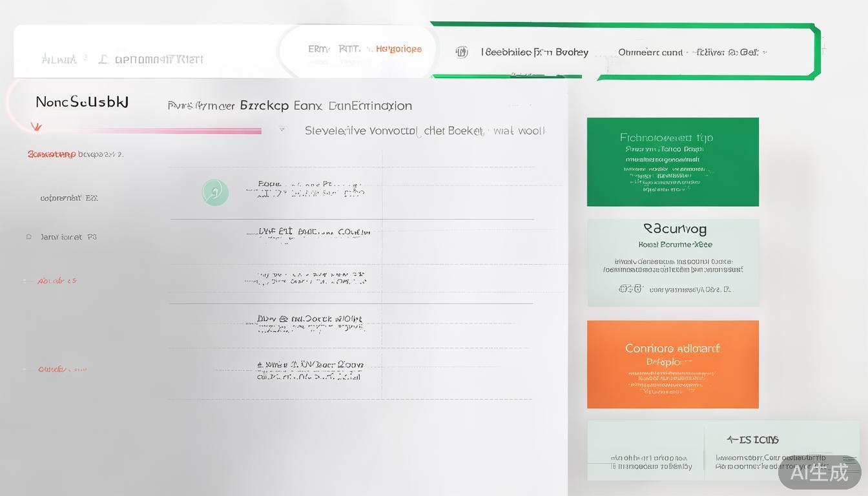This screenshot has width=868, height=496.
Task: Click the 'NoncSeUsbkJ' heading
Action: click(x=82, y=102)
